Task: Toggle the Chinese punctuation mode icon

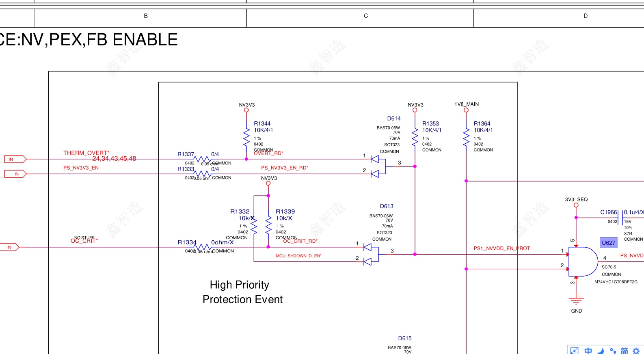Action: click(613, 350)
